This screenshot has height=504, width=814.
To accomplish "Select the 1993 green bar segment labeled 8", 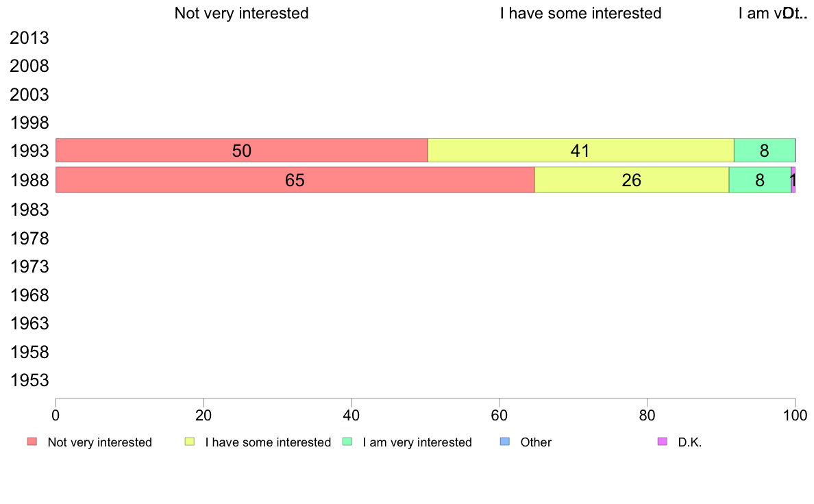I will coord(765,151).
